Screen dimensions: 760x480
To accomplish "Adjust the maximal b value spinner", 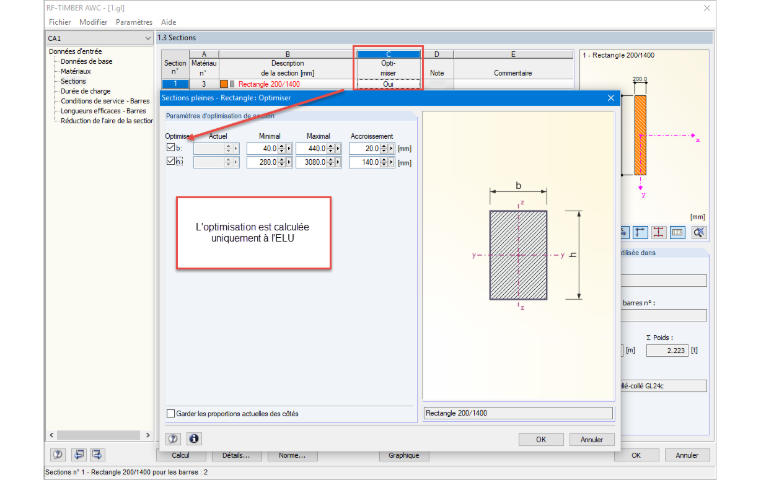I will click(331, 148).
